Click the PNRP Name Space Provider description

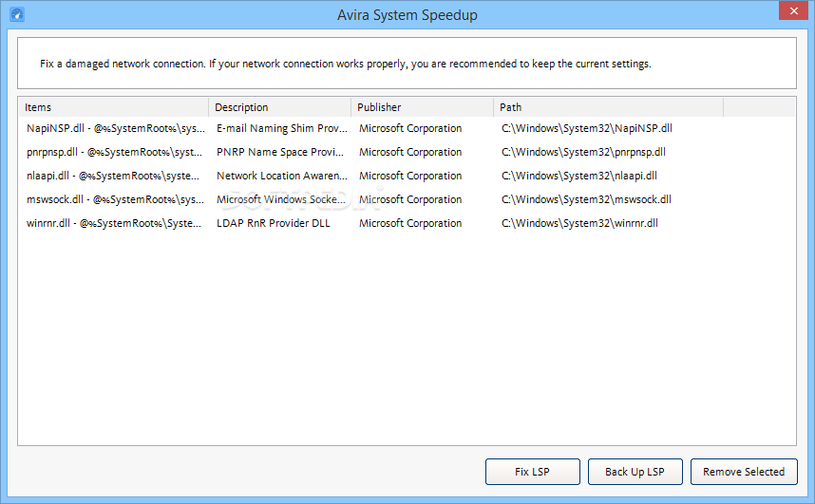pos(280,152)
